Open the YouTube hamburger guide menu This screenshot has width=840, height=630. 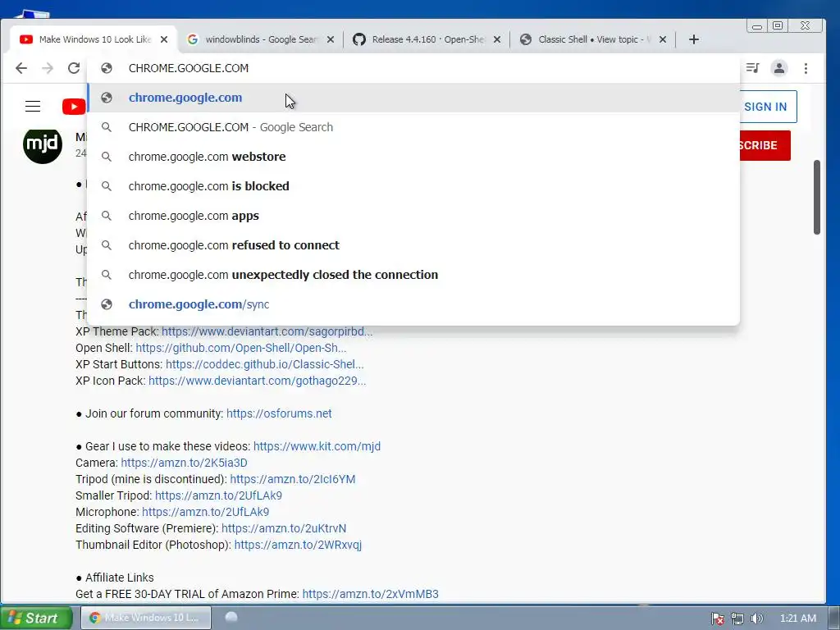tap(33, 106)
